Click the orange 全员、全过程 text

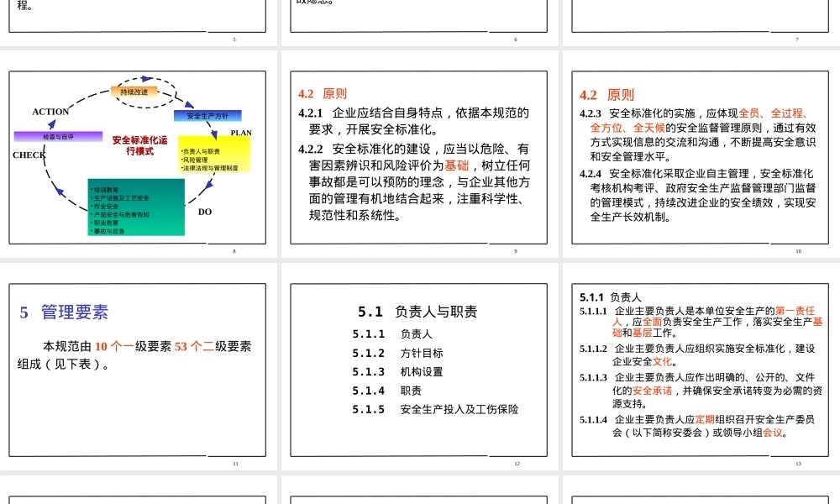[773, 113]
